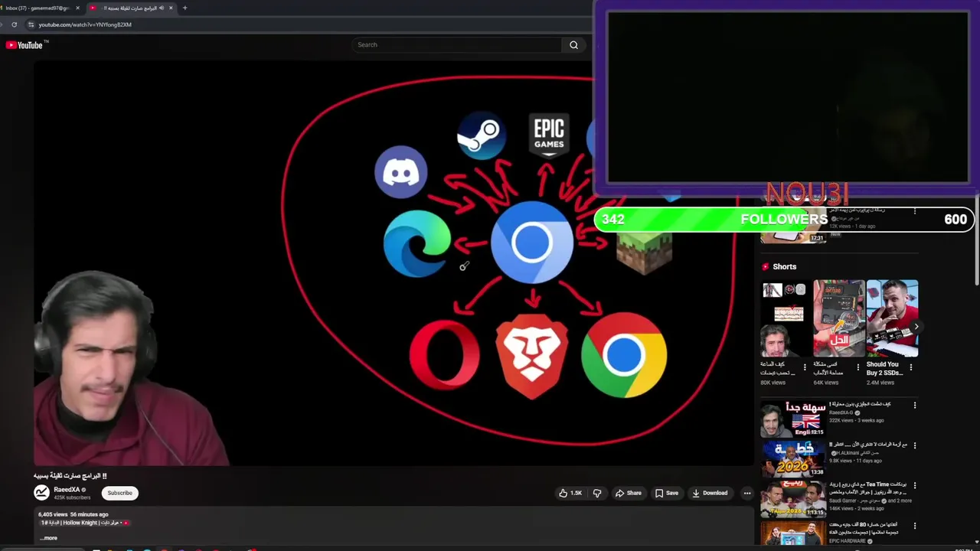The height and width of the screenshot is (551, 980).
Task: Click the '6,405 views 56 minutes ago' text
Action: point(73,514)
